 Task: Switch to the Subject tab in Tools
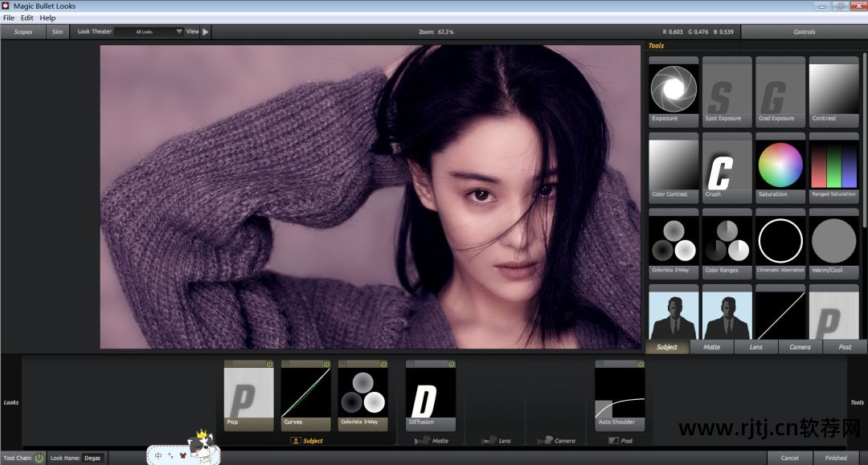tap(667, 347)
